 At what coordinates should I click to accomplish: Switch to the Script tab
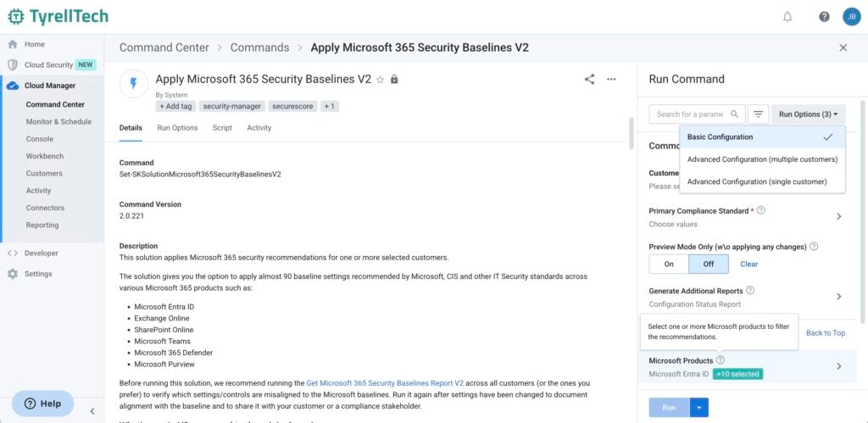(x=222, y=128)
